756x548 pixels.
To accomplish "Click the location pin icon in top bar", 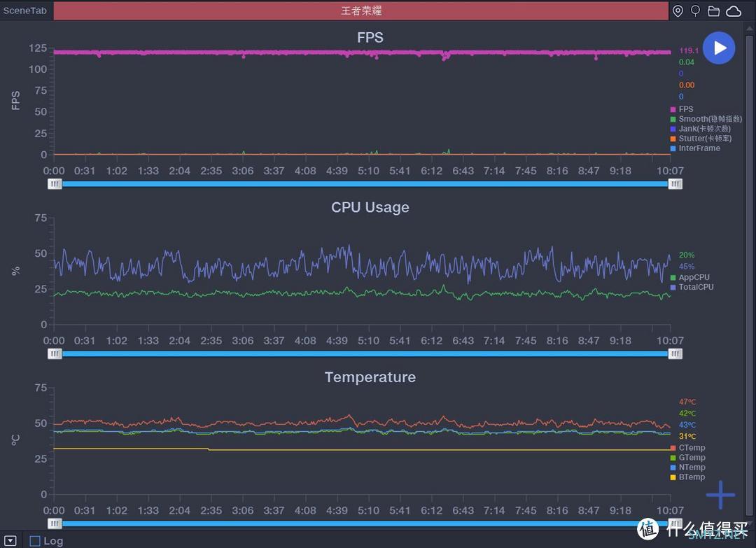I will [678, 10].
